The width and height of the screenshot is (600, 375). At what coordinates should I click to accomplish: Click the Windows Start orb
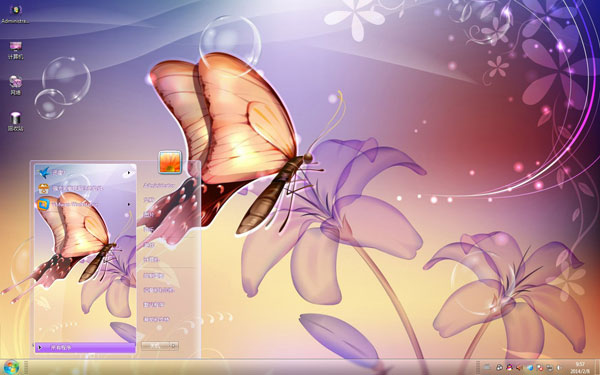coord(11,367)
